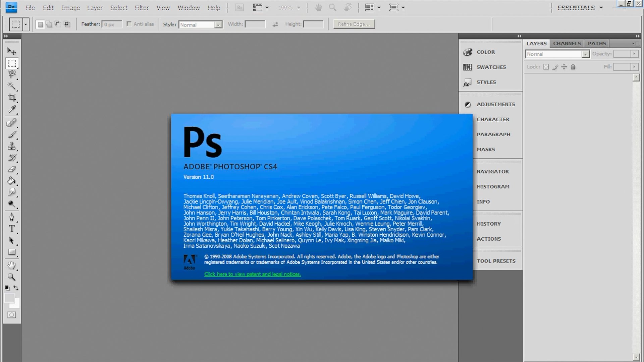Open the Filter menu

[x=142, y=8]
